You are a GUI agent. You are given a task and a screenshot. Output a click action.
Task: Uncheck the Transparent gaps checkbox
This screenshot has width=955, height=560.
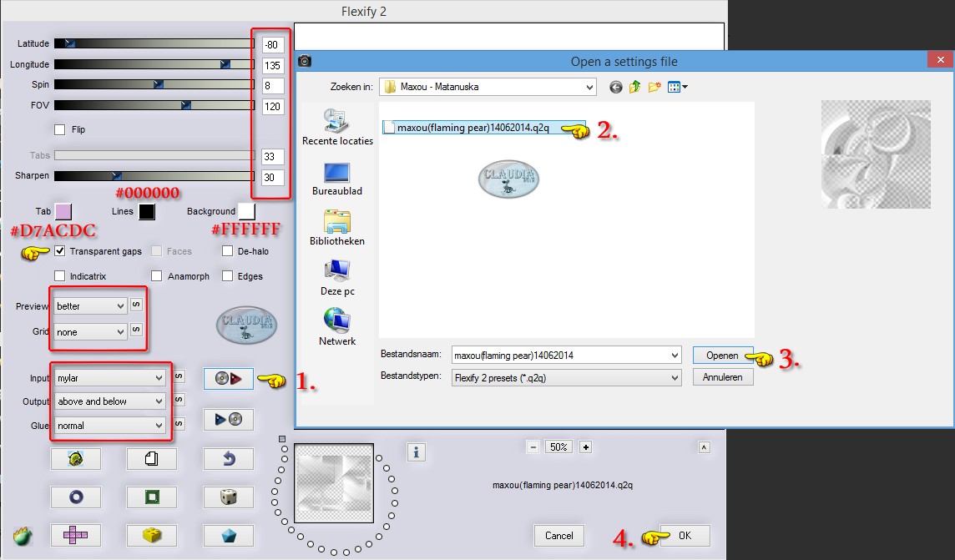60,250
